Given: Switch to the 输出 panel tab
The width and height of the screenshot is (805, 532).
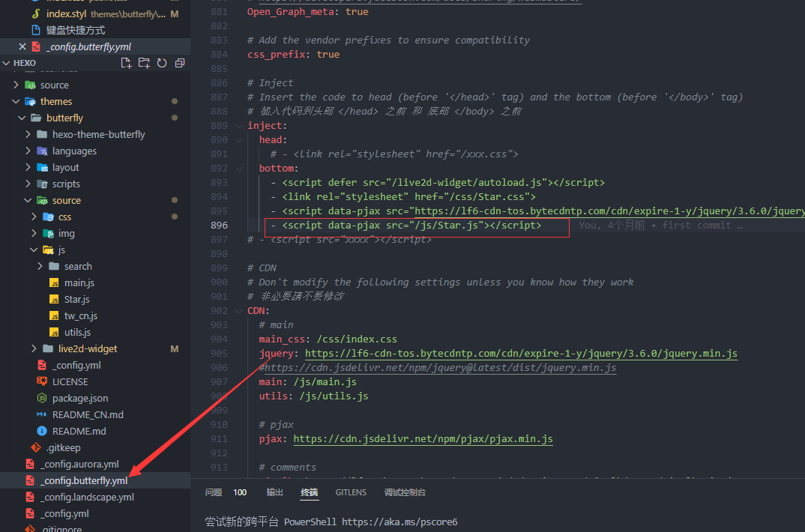Looking at the screenshot, I should [274, 492].
